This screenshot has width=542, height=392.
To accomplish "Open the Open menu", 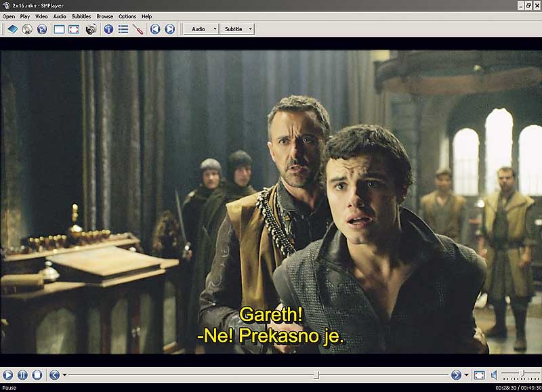I will coord(9,16).
